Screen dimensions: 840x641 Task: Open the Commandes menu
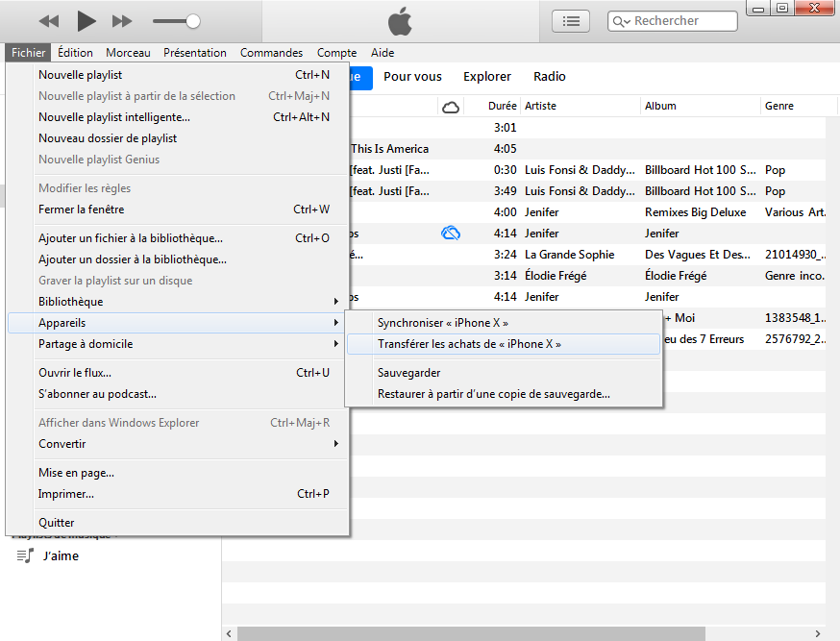coord(271,53)
